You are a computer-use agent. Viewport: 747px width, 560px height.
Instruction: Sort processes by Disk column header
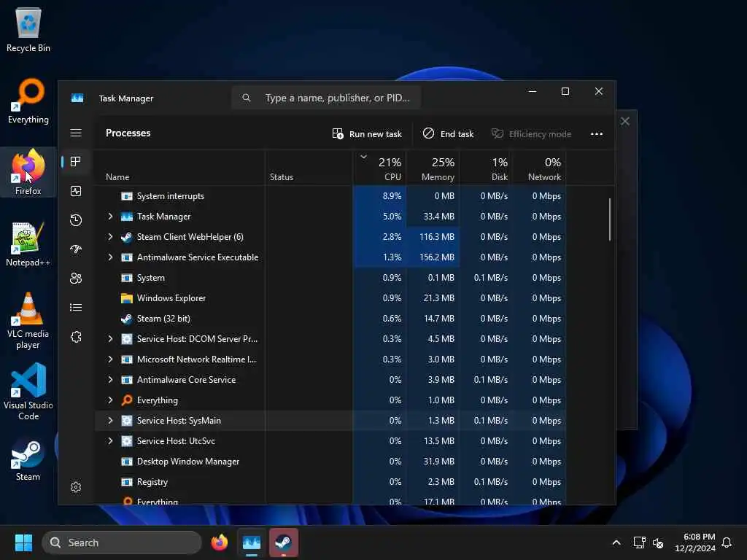click(486, 168)
